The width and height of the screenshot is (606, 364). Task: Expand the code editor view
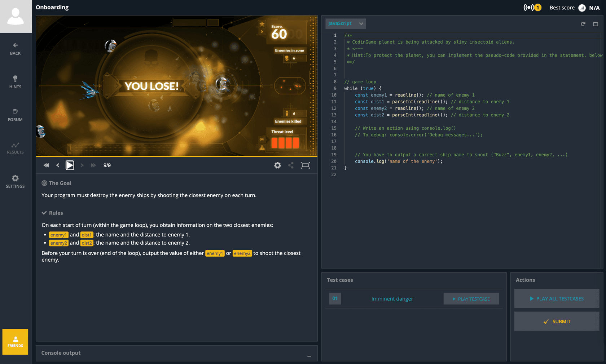tap(596, 23)
